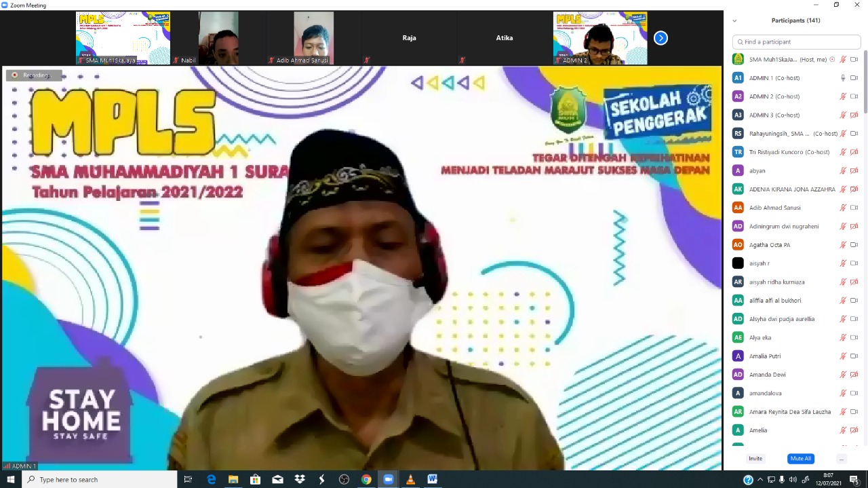
Task: Click Adiningrum dwi nugraheni disabled camera
Action: pyautogui.click(x=854, y=226)
